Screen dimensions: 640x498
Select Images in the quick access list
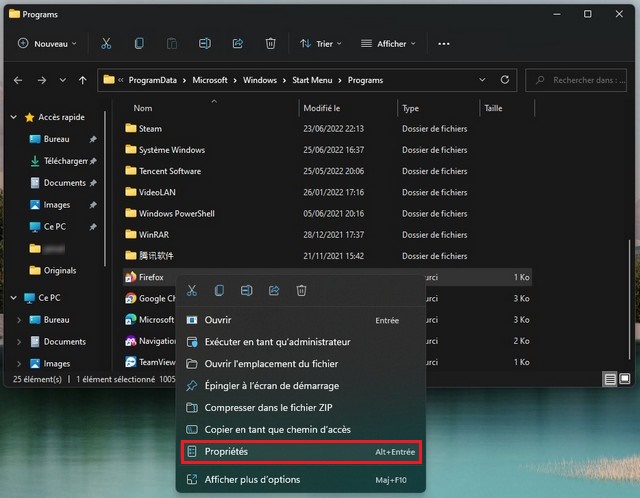point(63,205)
